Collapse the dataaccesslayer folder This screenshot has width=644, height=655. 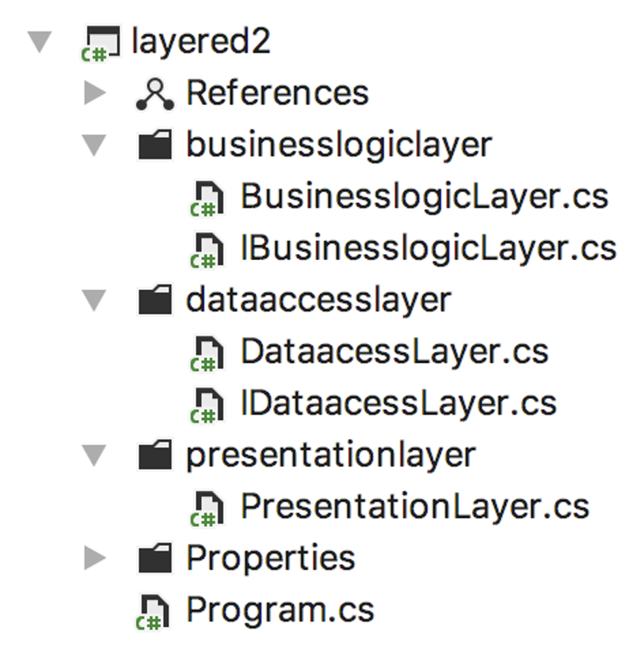click(94, 300)
